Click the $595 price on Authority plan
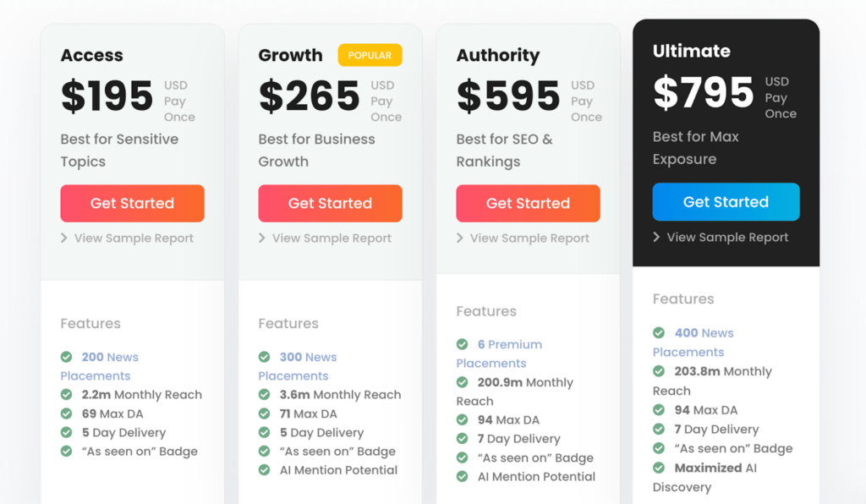Viewport: 866px width, 504px height. pyautogui.click(x=507, y=96)
